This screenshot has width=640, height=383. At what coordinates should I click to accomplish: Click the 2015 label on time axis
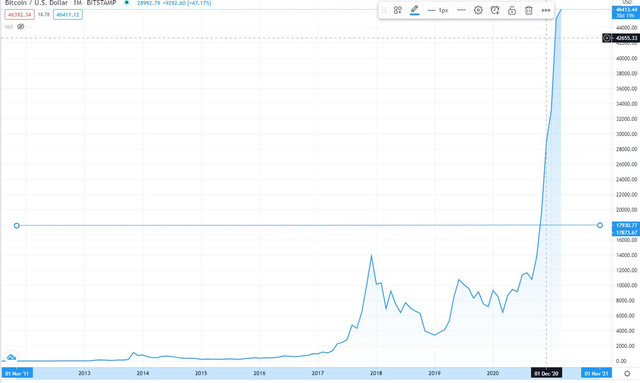tap(201, 373)
